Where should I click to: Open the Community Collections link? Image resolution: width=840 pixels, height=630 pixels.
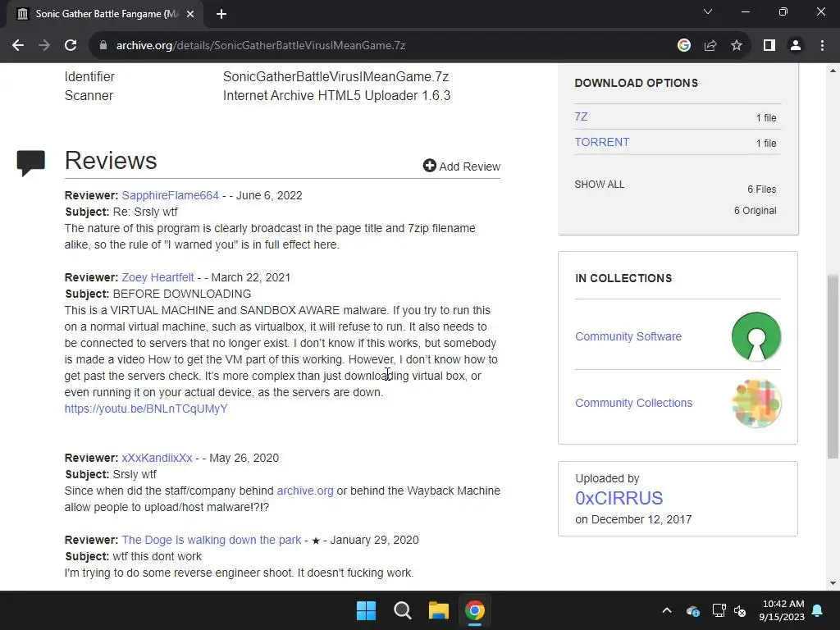(x=634, y=403)
